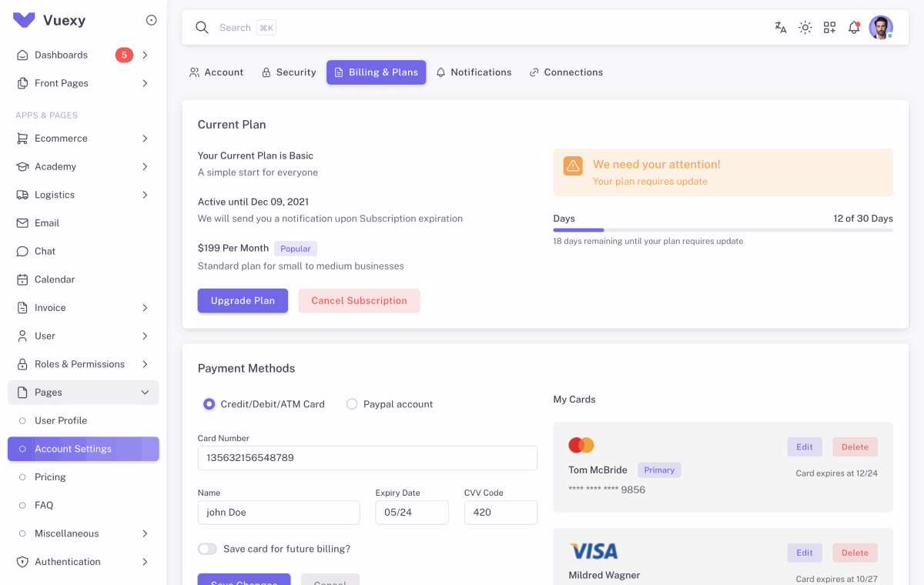Expand the Authentication menu
Image resolution: width=924 pixels, height=585 pixels.
69,561
